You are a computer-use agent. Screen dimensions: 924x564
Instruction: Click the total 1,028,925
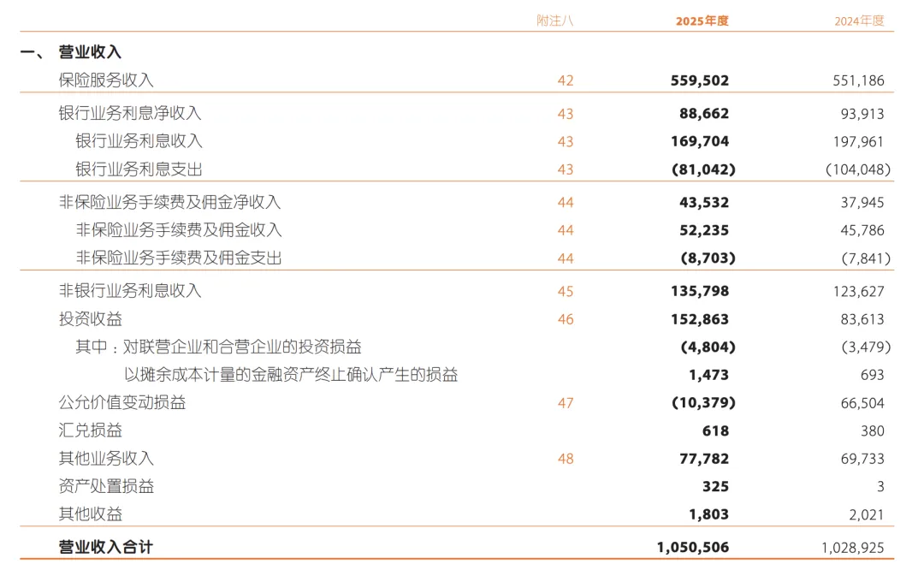(853, 548)
